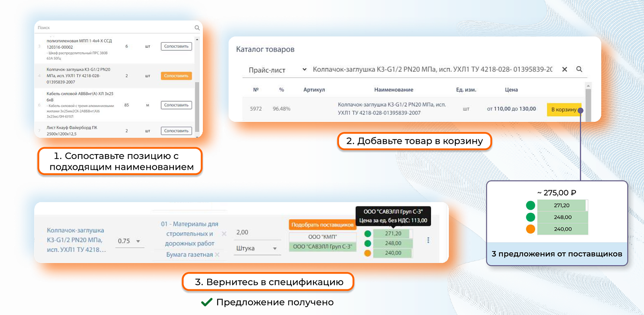Viewport: 644px width, 315px height.
Task: Click green indicator next to 271,20 in specification
Action: pos(367,233)
